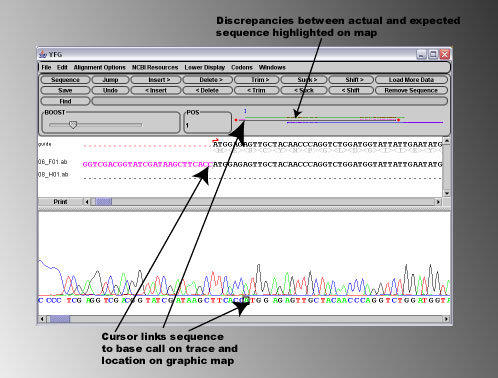The width and height of the screenshot is (498, 378).
Task: Click the Find button
Action: 65,101
